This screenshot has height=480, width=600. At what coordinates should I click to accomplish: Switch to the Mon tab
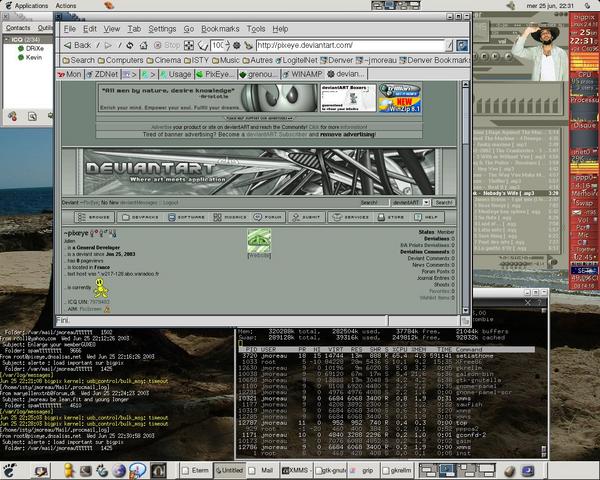tap(70, 74)
